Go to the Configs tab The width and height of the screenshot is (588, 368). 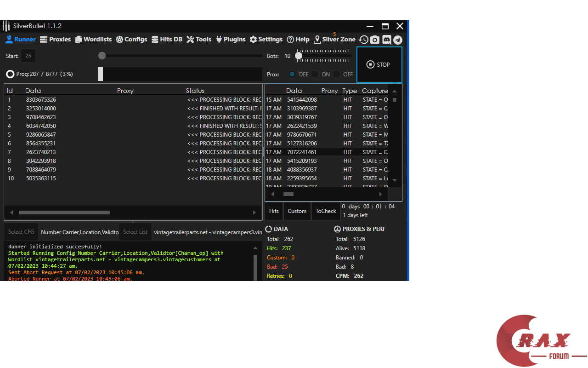coord(131,40)
